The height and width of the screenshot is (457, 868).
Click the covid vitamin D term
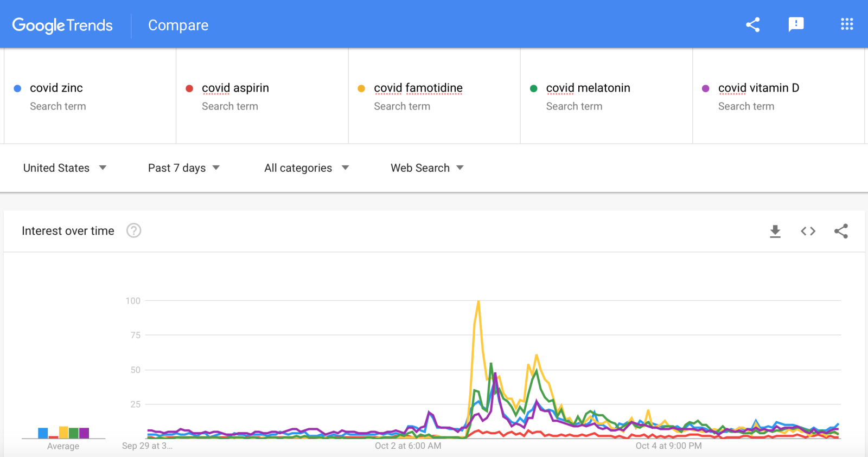(758, 88)
